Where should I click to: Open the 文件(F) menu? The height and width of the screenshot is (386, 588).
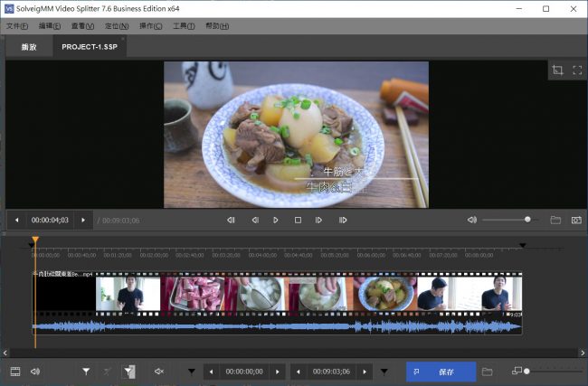(17, 25)
